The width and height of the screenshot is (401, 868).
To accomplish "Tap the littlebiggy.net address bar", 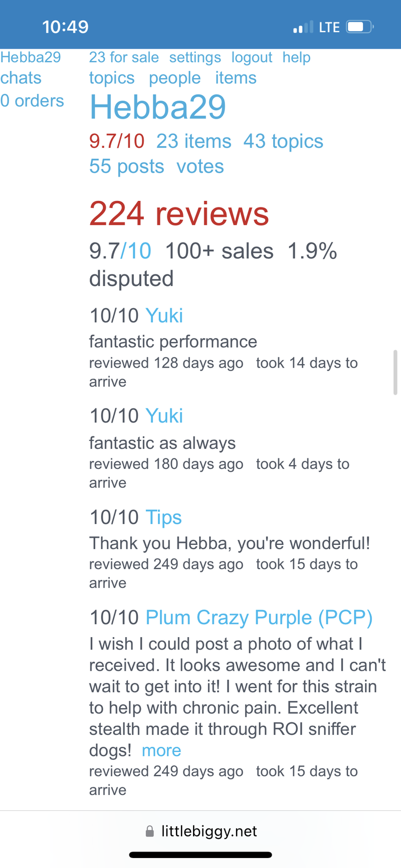I will pos(209,831).
